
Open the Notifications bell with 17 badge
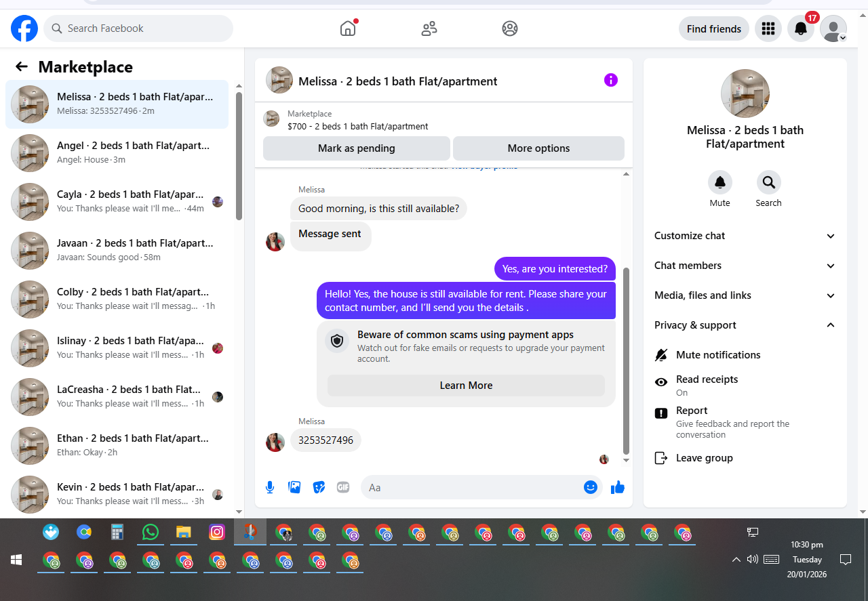click(x=801, y=28)
